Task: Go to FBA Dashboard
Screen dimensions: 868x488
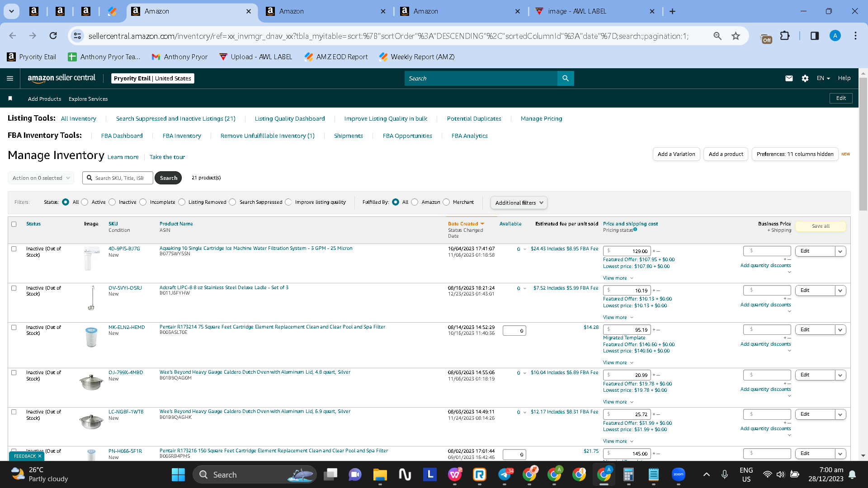Action: pos(122,136)
